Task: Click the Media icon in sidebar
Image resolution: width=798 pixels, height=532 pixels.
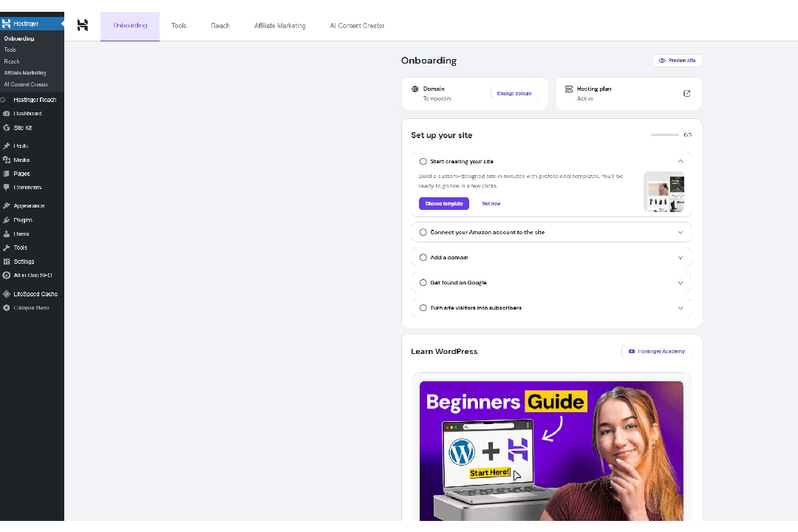Action: [6, 160]
